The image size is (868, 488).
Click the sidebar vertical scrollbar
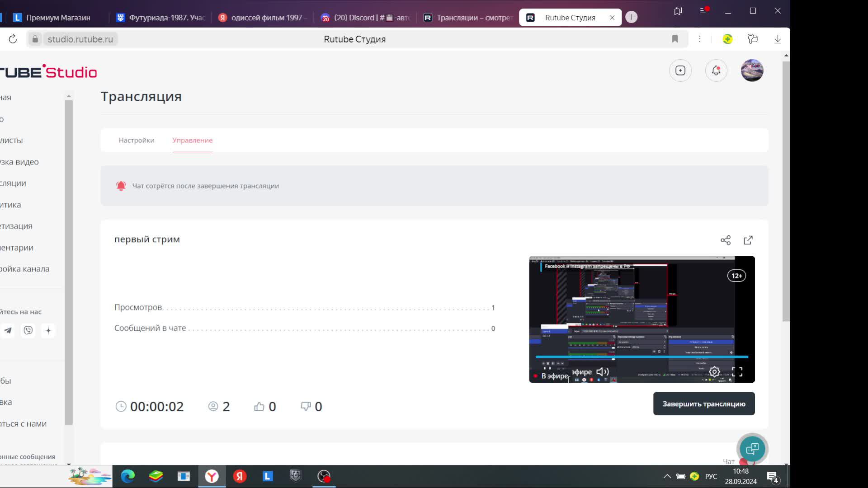(69, 262)
